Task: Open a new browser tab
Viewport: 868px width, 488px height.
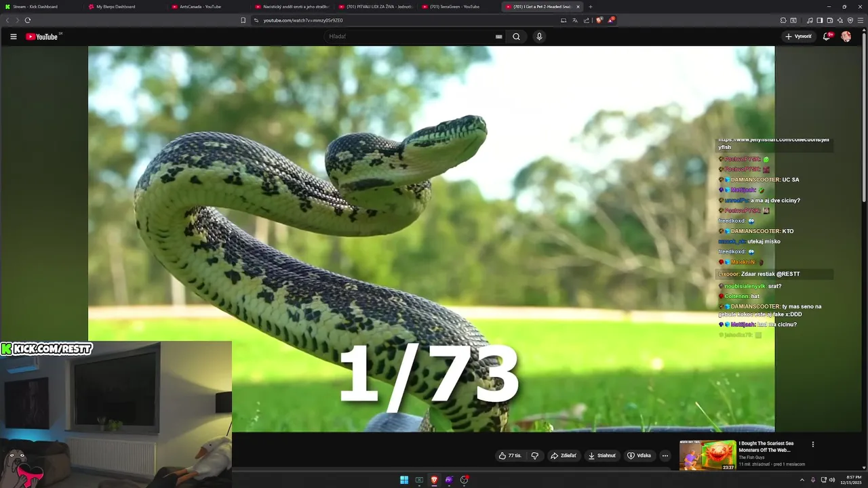Action: tap(591, 7)
